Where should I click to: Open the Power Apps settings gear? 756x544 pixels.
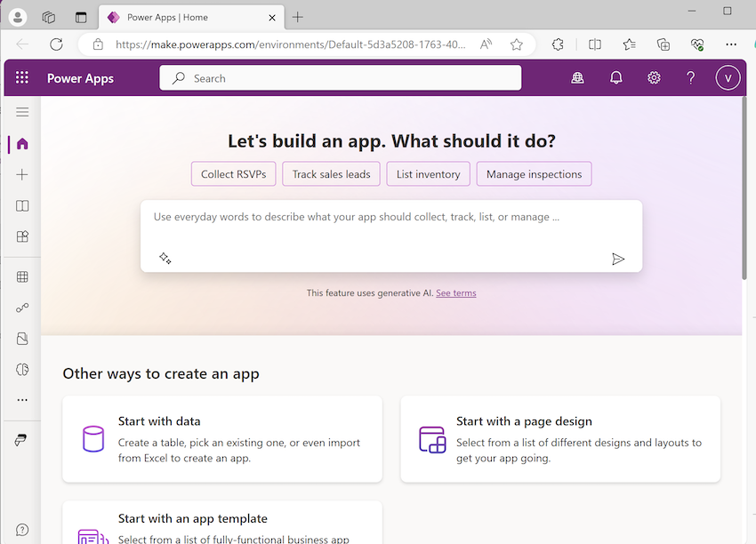654,77
